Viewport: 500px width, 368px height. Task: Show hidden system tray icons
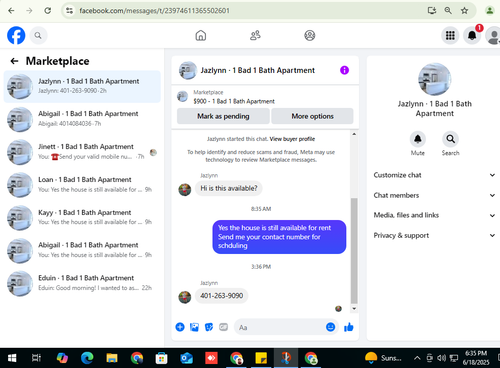[x=417, y=358]
